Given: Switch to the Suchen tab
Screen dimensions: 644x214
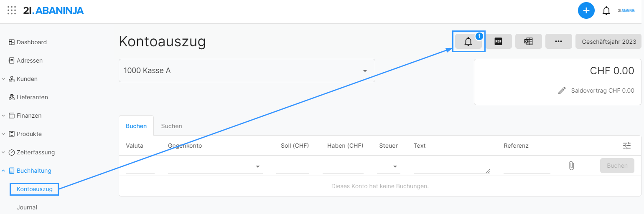Looking at the screenshot, I should [171, 126].
